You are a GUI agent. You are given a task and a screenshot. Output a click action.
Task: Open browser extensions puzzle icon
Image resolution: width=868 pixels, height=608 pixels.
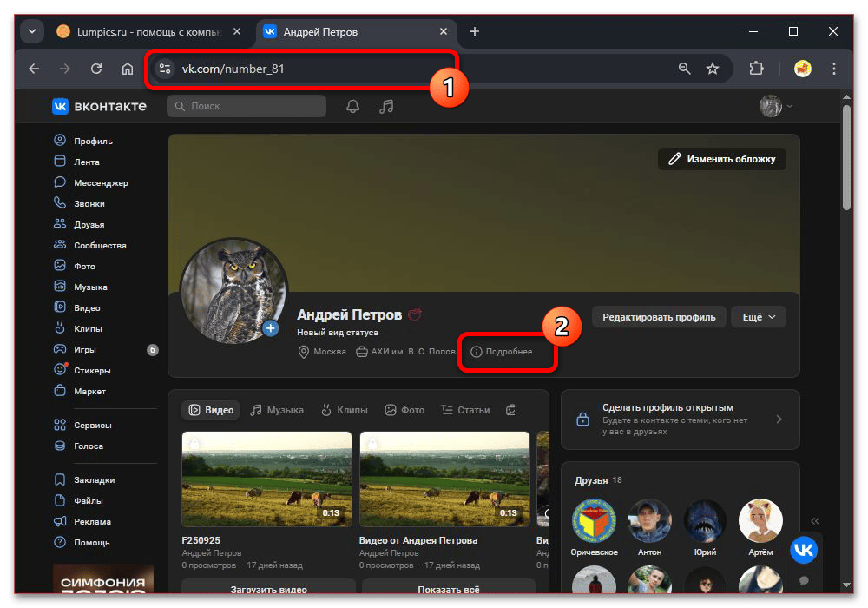[x=756, y=69]
